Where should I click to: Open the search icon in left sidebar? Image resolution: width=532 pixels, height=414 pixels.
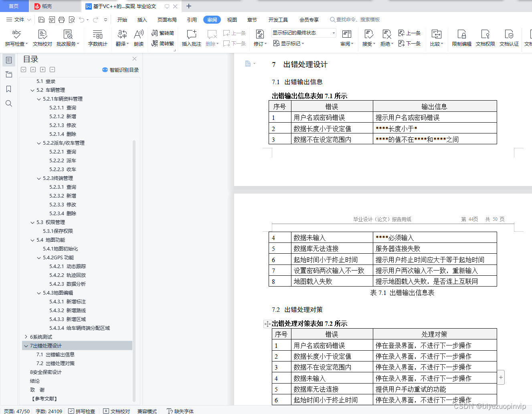(9, 103)
